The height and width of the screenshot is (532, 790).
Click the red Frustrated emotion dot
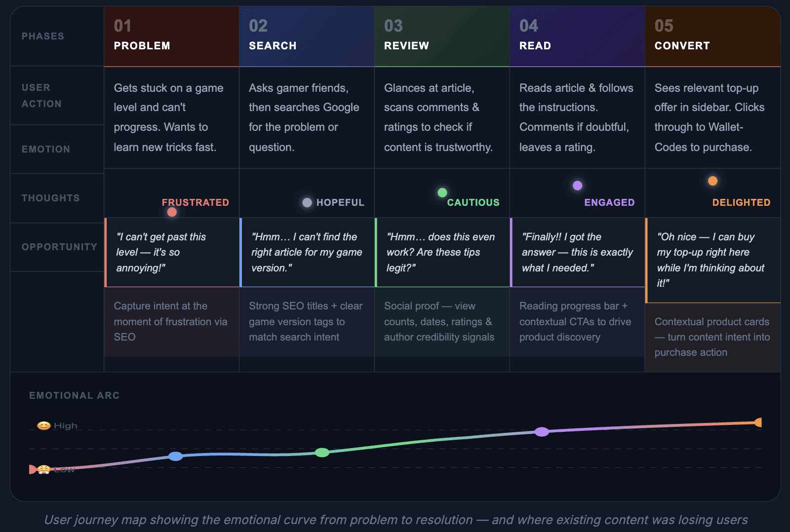tap(172, 212)
